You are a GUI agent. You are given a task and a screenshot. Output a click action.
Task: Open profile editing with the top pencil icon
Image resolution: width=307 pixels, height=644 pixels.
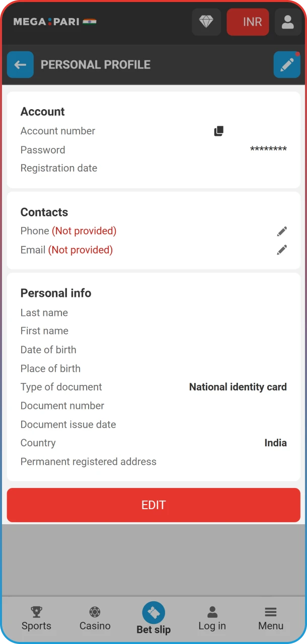(x=287, y=64)
